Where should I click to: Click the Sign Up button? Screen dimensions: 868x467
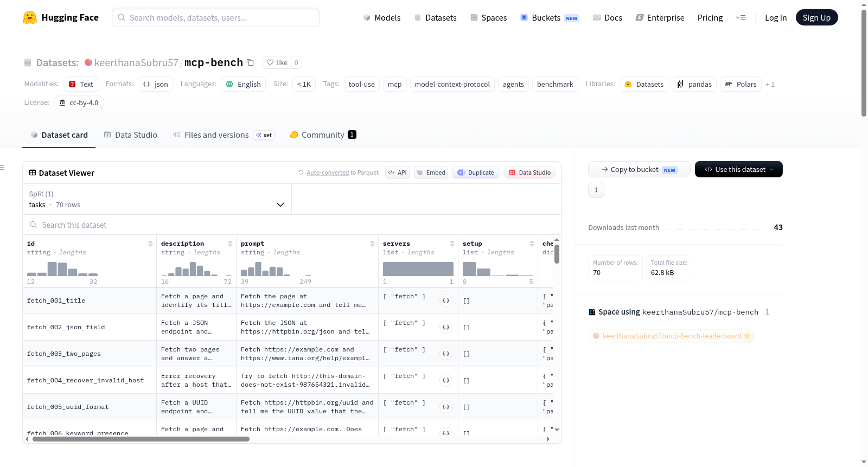click(816, 17)
